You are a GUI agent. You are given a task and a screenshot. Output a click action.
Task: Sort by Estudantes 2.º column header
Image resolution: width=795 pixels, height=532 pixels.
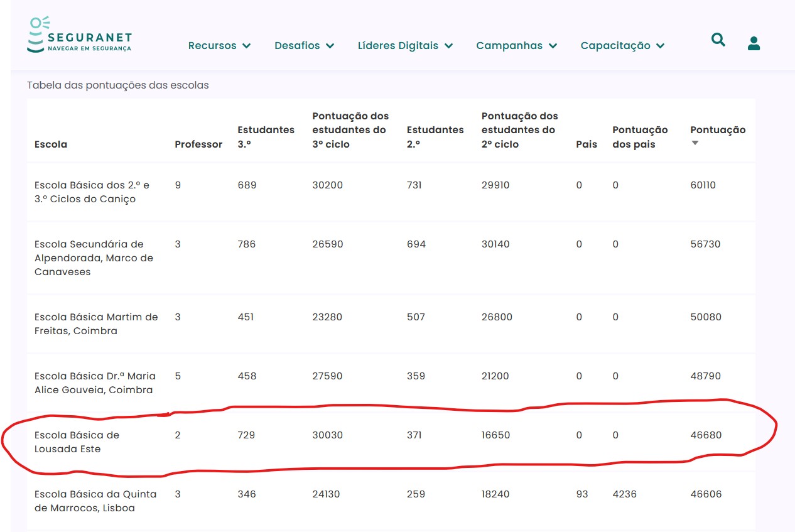click(x=435, y=137)
